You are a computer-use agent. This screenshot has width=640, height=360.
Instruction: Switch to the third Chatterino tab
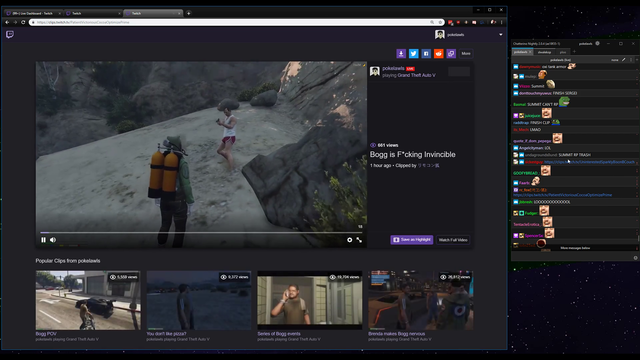pyautogui.click(x=563, y=52)
